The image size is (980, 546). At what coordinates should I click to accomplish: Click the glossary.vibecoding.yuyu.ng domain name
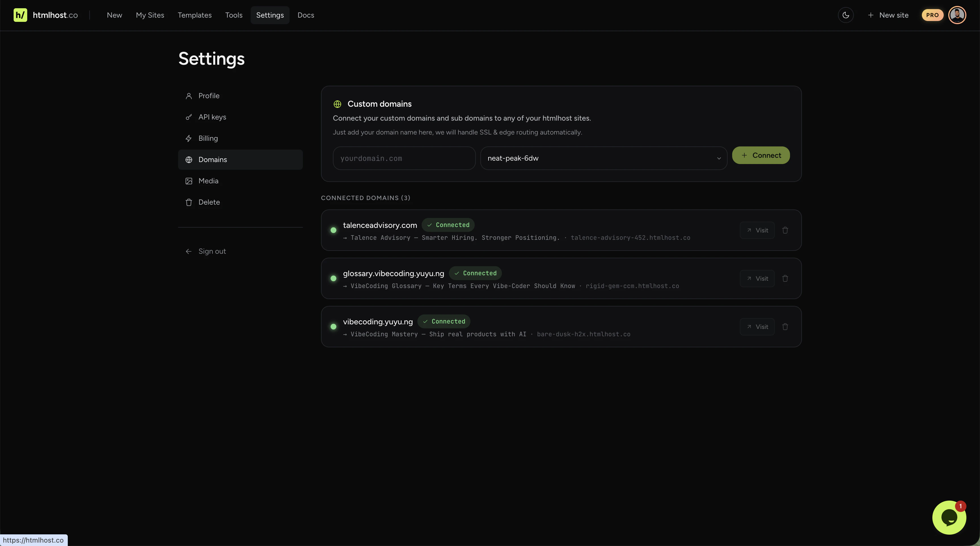(394, 274)
